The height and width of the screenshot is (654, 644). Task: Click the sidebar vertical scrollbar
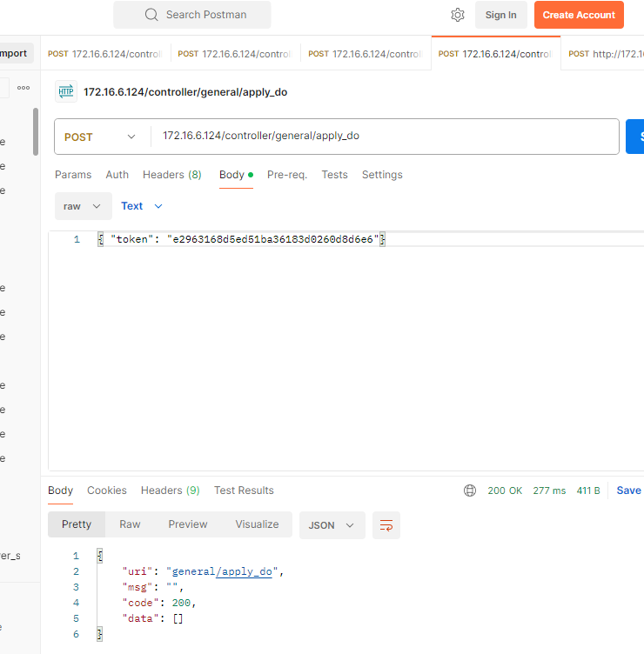pyautogui.click(x=36, y=132)
